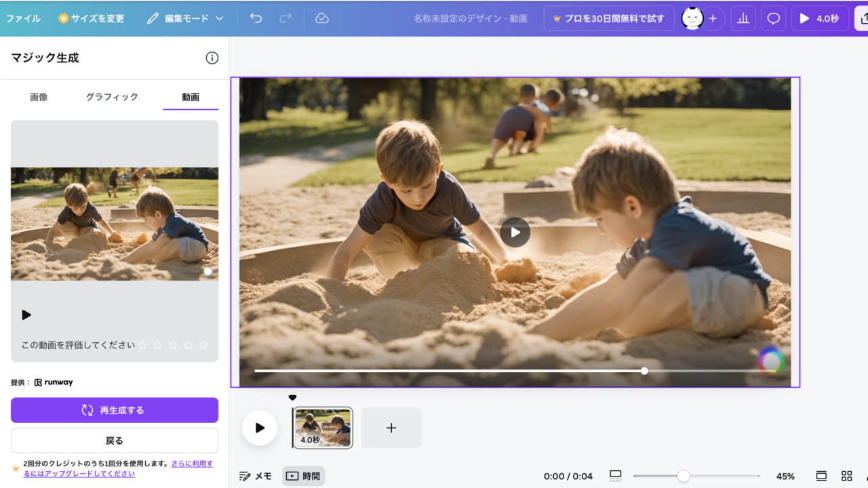The width and height of the screenshot is (868, 488).
Task: Open the grid view of pages
Action: tap(846, 476)
